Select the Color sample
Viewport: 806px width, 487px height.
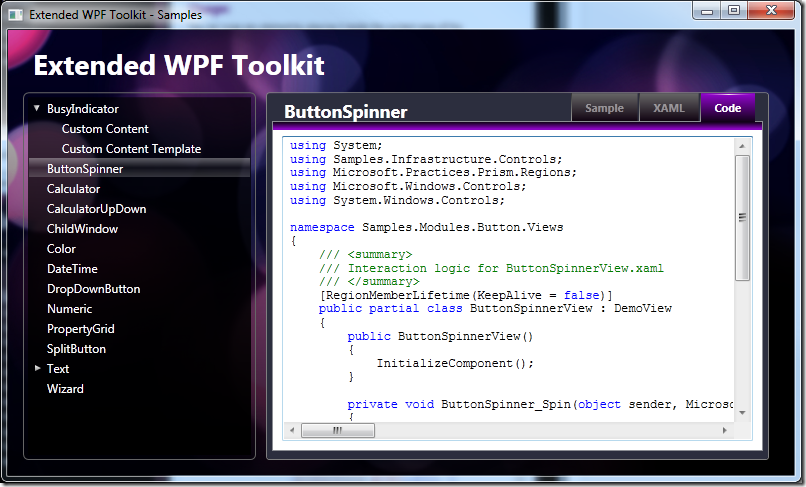click(61, 249)
